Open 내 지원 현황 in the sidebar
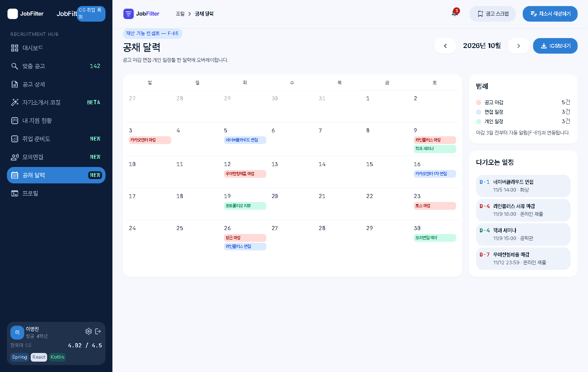588x372 pixels. [56, 121]
